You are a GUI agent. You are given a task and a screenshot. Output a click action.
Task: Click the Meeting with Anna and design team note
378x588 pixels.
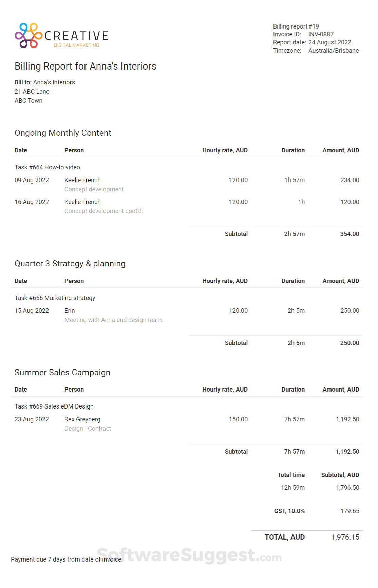pyautogui.click(x=114, y=320)
